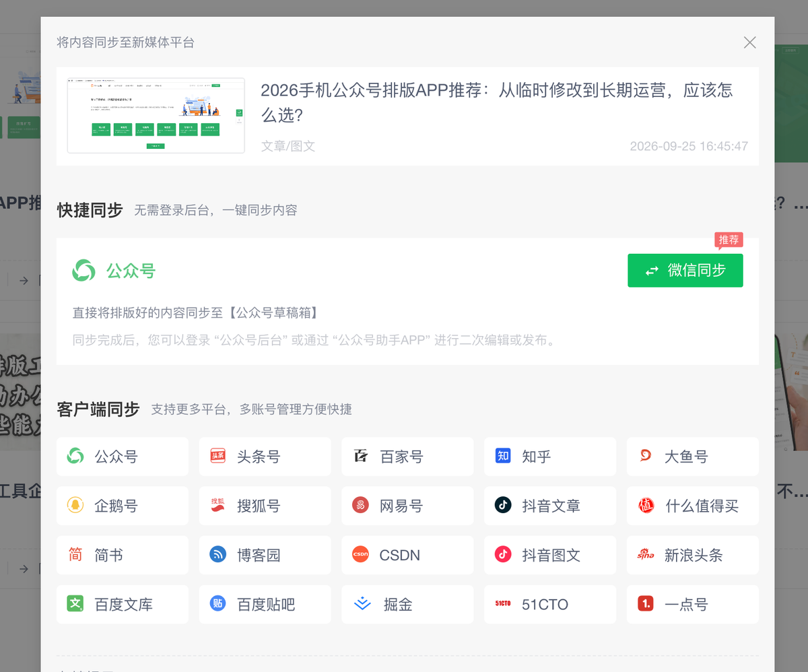Click the 推荐 red badge
The width and height of the screenshot is (808, 672).
click(x=729, y=240)
